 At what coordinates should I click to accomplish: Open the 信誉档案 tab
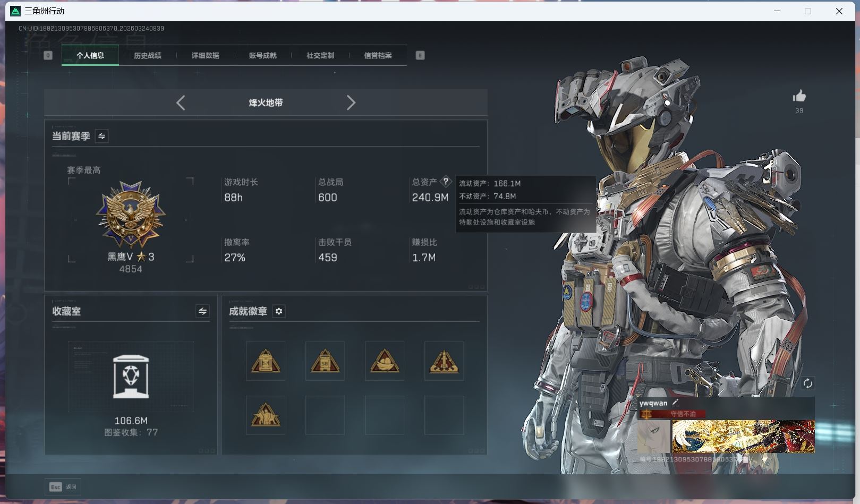click(378, 55)
